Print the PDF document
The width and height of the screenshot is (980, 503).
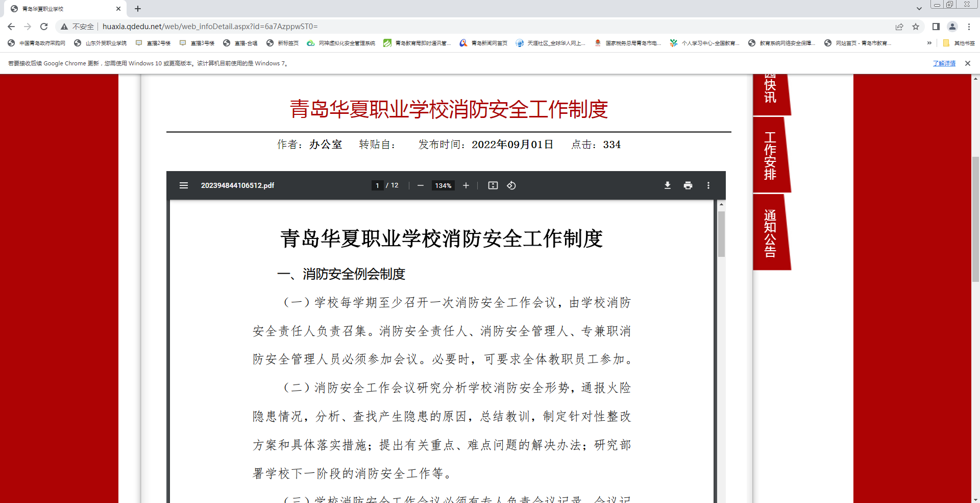(688, 185)
